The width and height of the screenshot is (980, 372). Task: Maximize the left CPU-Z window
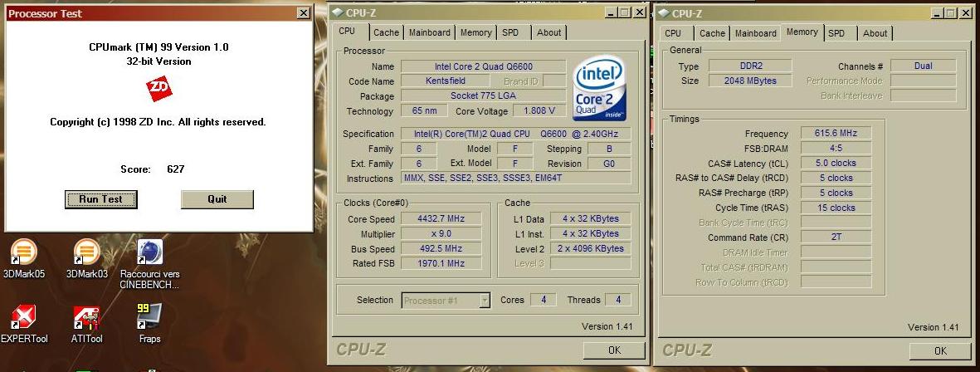(x=626, y=12)
